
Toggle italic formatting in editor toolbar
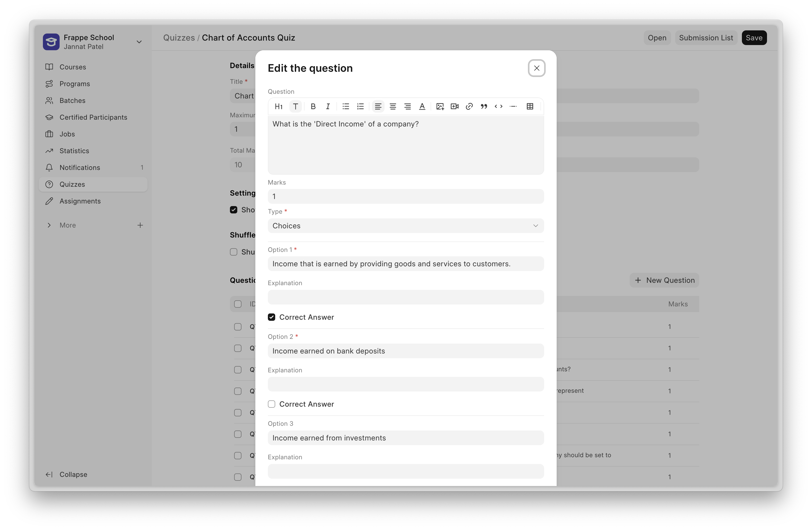coord(328,106)
